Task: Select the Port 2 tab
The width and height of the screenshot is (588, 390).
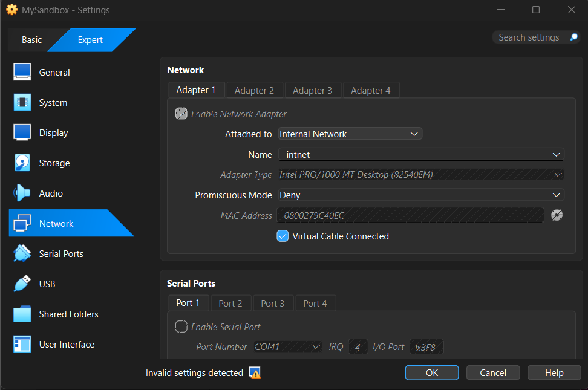Action: (x=230, y=303)
